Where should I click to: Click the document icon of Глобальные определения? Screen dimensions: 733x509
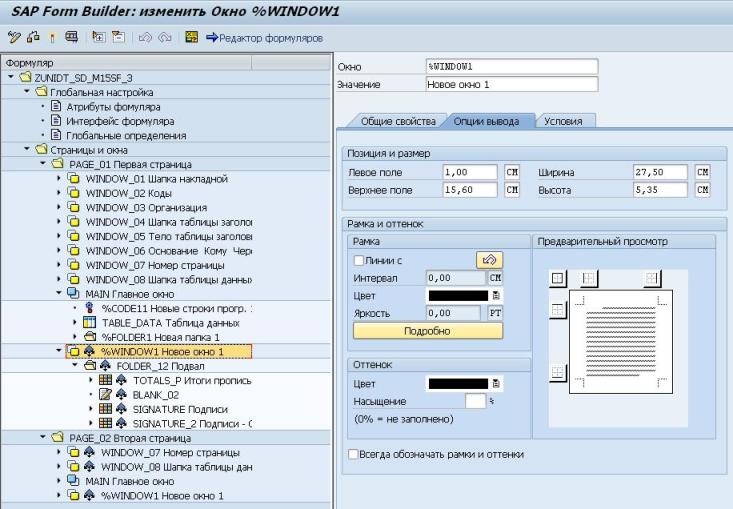[x=56, y=135]
